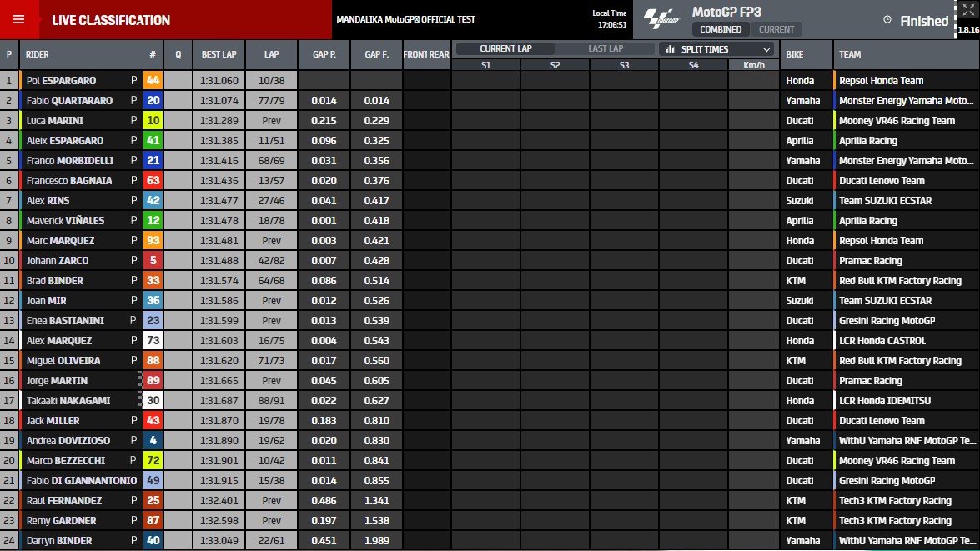Select rider Luca MARINI
980x551 pixels.
click(54, 121)
